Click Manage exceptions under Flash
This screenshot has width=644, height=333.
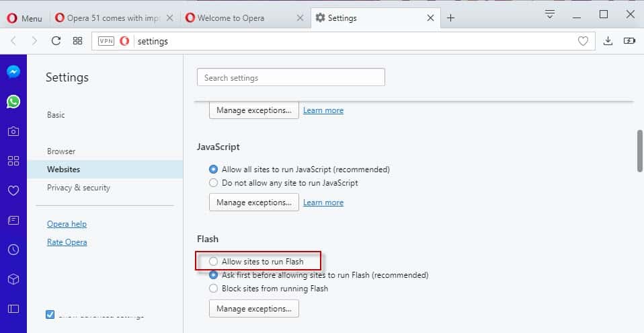pos(254,309)
